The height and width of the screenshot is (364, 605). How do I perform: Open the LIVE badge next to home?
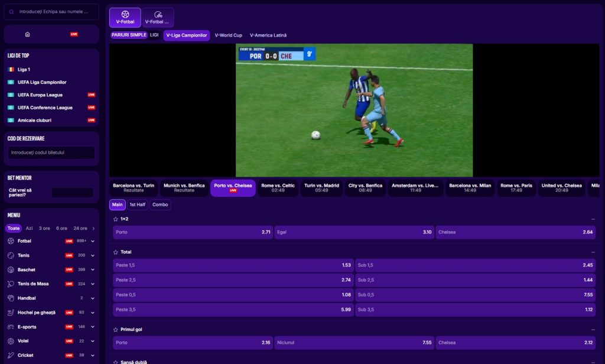click(x=74, y=34)
